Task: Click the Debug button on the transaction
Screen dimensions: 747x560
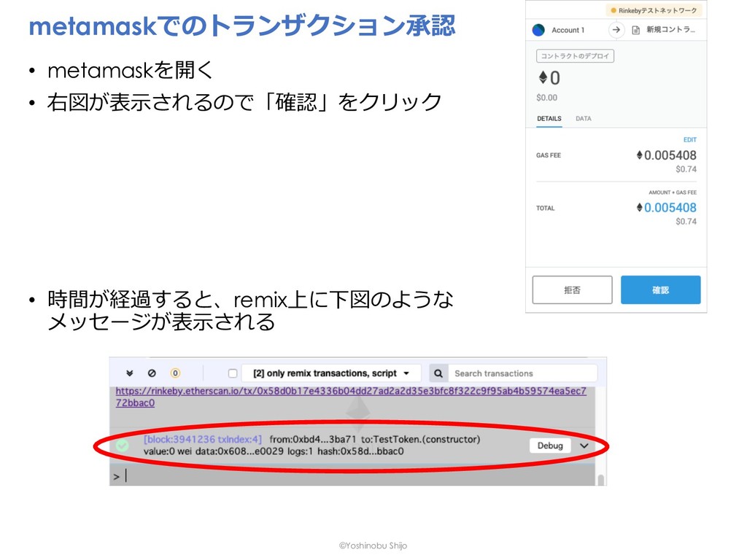Action: (x=550, y=446)
